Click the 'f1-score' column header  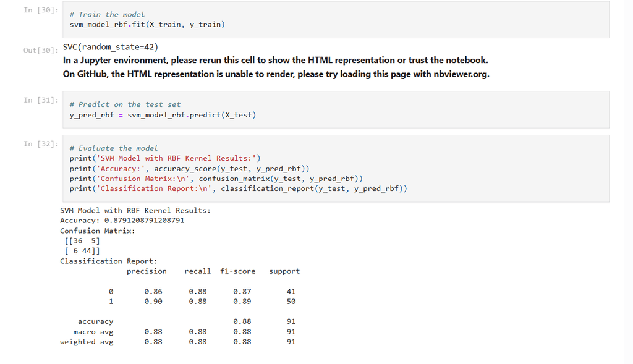coord(237,271)
